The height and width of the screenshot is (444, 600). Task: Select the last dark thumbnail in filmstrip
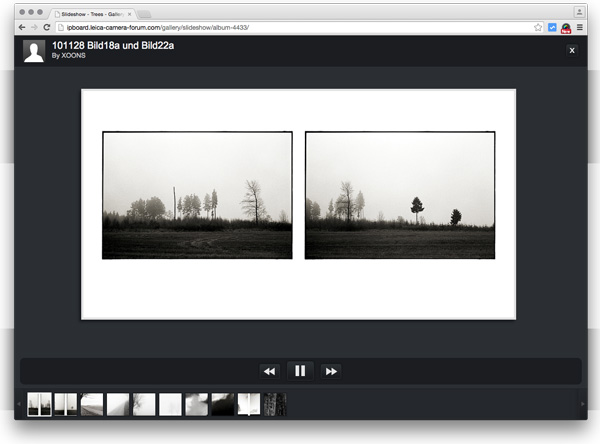point(274,404)
